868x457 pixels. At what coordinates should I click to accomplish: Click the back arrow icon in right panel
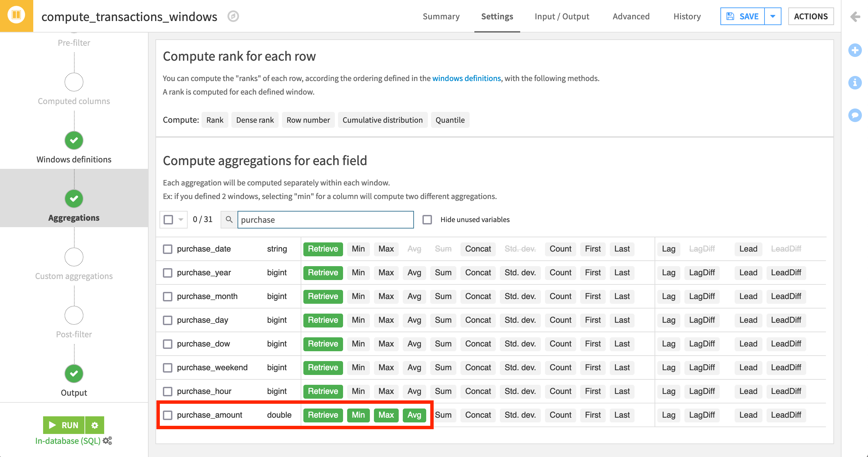coord(855,16)
